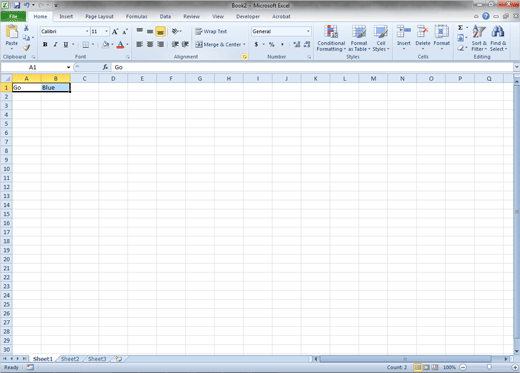Toggle Align Text Left
The image size is (520, 373).
tap(140, 44)
